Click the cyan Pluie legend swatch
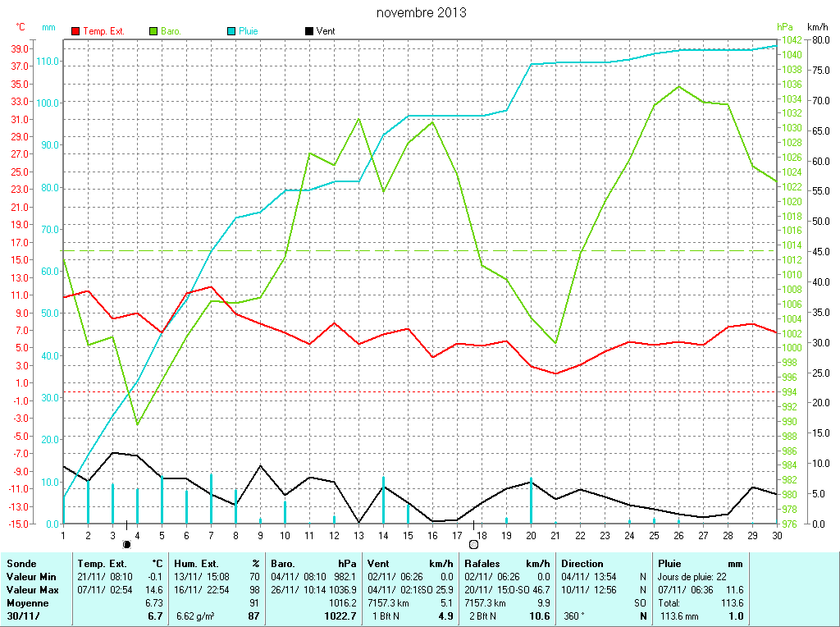840x627 pixels. [x=231, y=31]
